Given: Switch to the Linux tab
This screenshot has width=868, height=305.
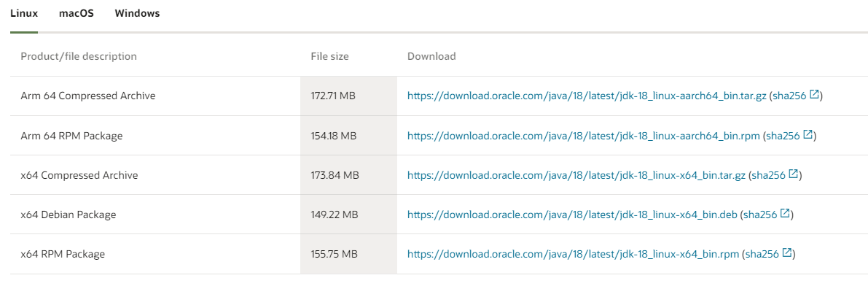Looking at the screenshot, I should (24, 14).
